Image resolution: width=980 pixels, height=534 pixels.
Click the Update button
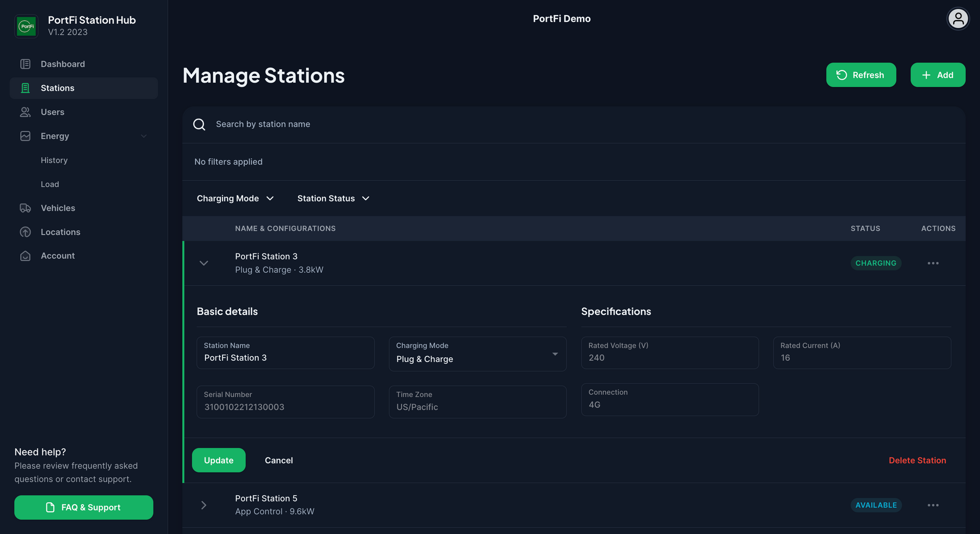[219, 460]
